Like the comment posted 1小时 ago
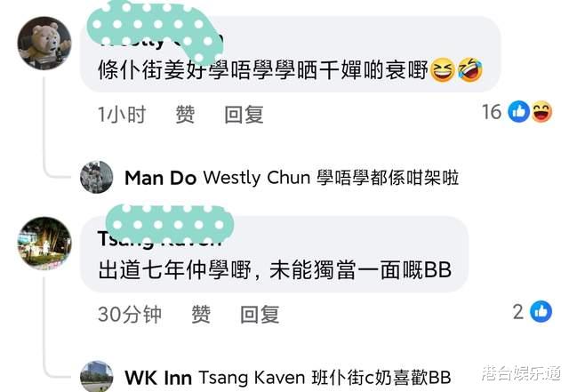 pyautogui.click(x=185, y=115)
